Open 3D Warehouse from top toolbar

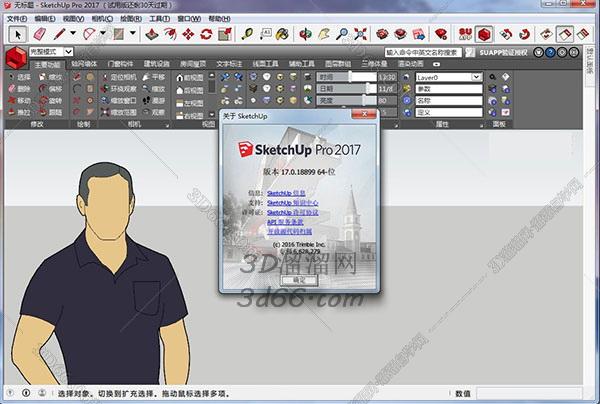pyautogui.click(x=382, y=34)
